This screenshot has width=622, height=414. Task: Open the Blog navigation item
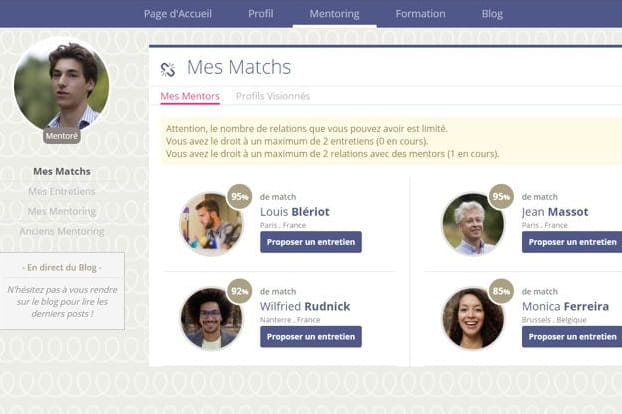[492, 14]
